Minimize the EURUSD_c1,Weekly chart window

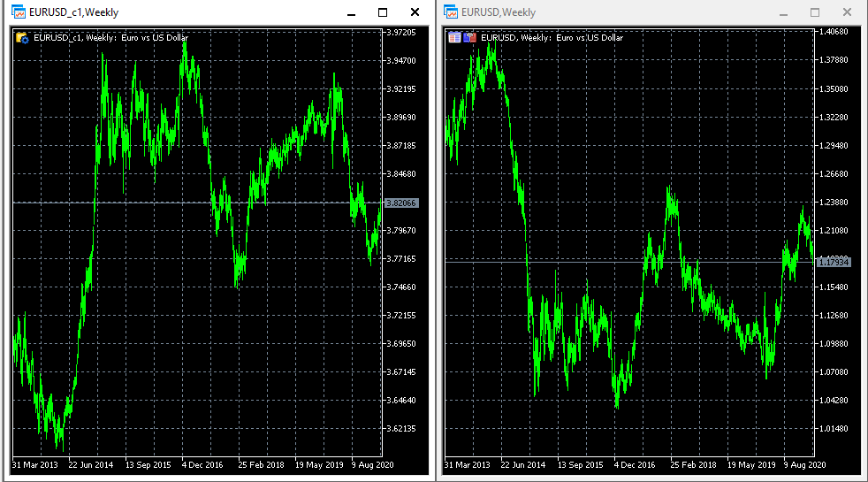[351, 12]
